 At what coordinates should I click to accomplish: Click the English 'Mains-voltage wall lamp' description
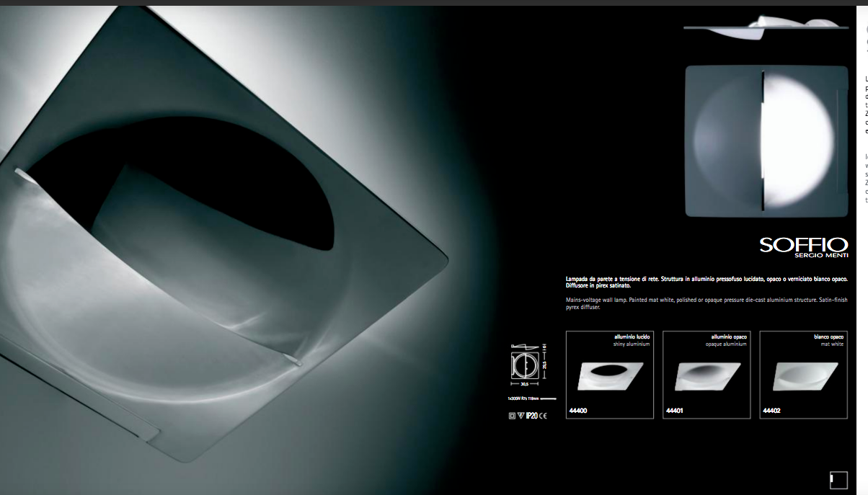pos(707,303)
